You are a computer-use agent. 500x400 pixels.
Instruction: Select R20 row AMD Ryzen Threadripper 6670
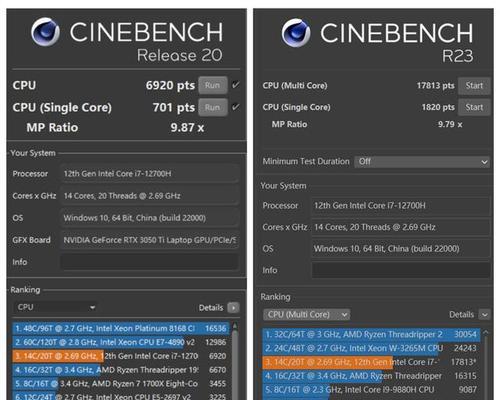(x=121, y=370)
